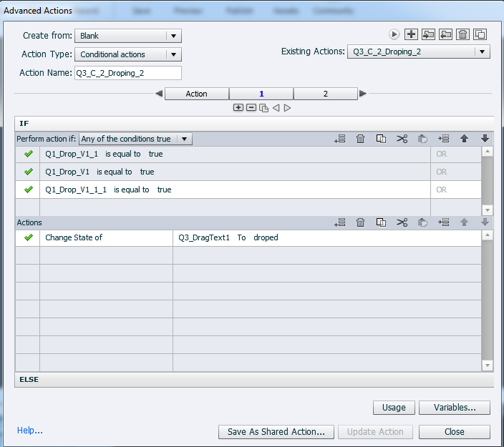
Task: Delete the current action using top trash icon
Action: (x=463, y=34)
